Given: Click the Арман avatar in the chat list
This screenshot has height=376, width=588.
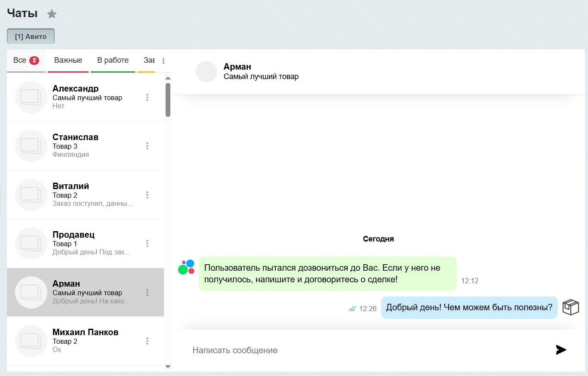Looking at the screenshot, I should click(x=31, y=292).
